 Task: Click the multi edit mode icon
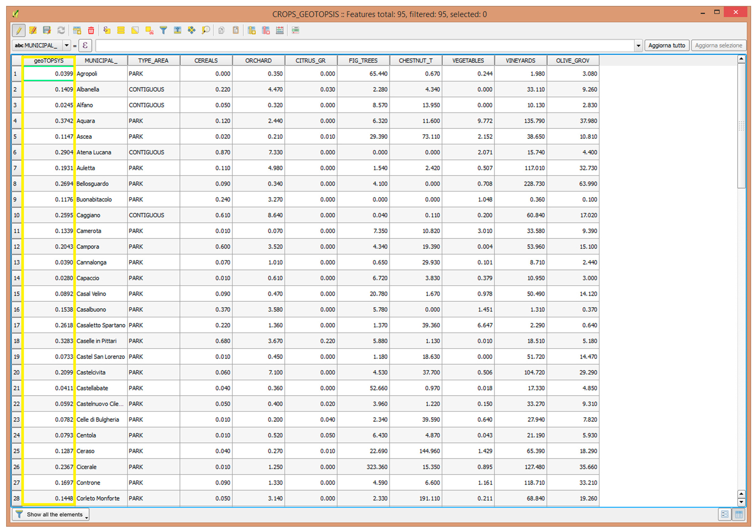click(x=33, y=31)
